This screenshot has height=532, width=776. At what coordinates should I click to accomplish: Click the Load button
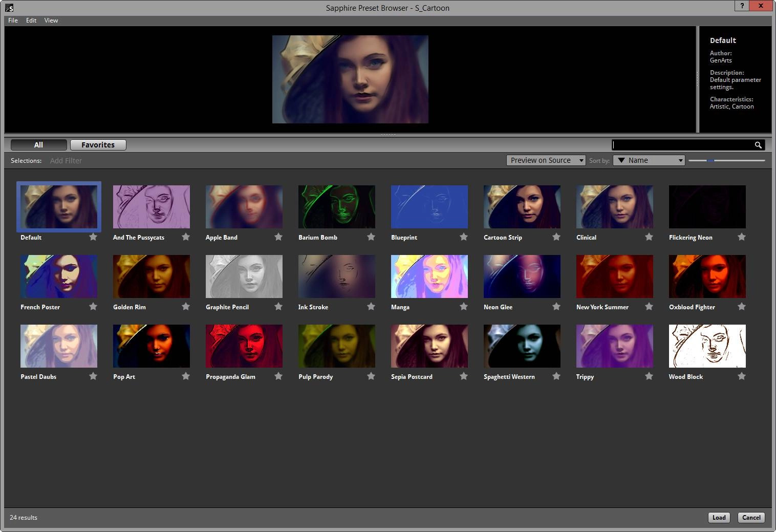click(719, 518)
